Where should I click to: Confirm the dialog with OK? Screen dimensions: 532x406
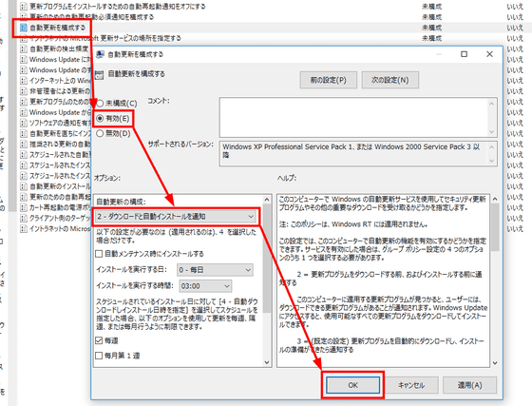coord(352,385)
